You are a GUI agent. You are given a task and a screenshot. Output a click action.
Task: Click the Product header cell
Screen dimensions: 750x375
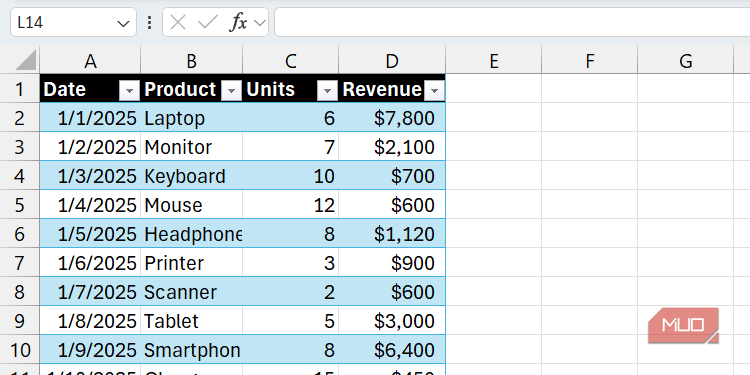(x=191, y=89)
